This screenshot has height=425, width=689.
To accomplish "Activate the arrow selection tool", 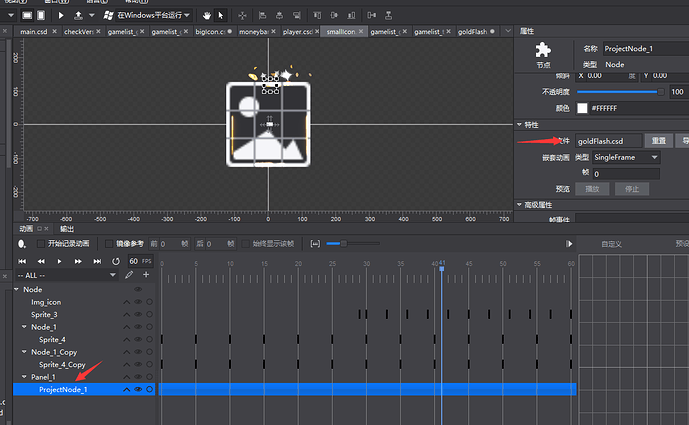I will (x=221, y=15).
